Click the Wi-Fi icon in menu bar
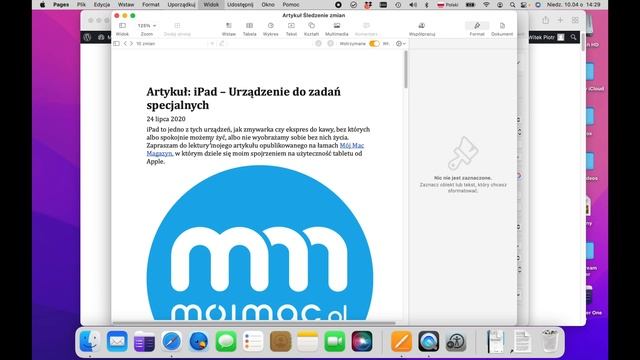 coord(486,4)
